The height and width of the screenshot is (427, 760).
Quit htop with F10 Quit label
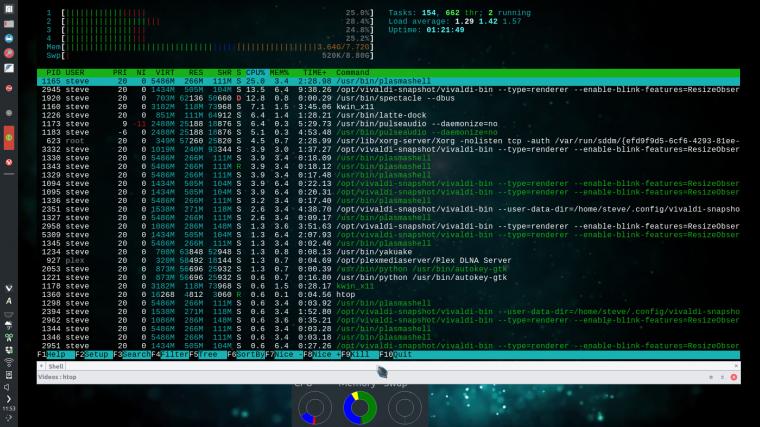[396, 355]
